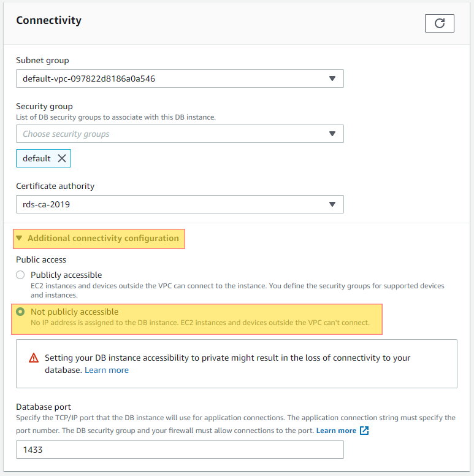Viewport: 474px width, 476px height.
Task: Click the Database port 1433 field
Action: (180, 450)
